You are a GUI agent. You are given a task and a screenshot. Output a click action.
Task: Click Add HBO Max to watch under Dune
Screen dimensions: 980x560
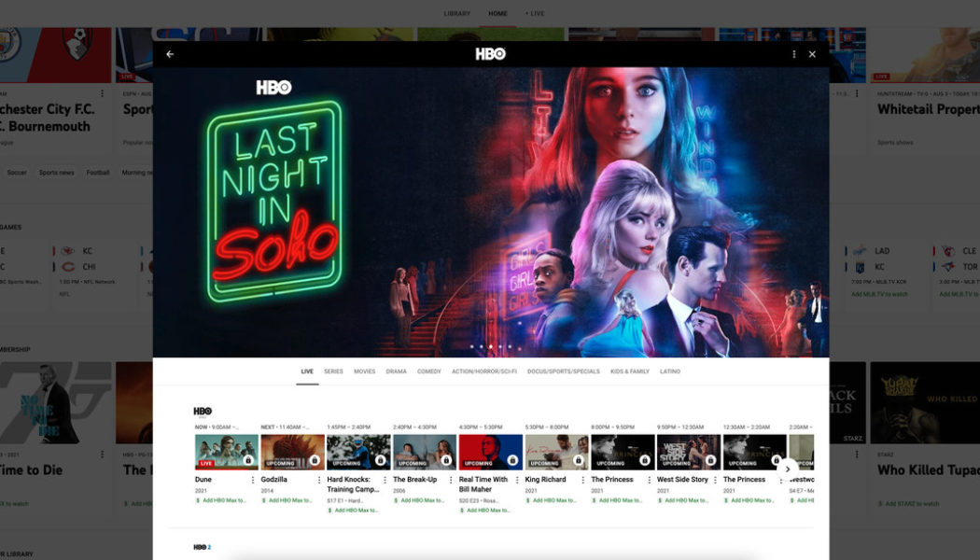[220, 501]
